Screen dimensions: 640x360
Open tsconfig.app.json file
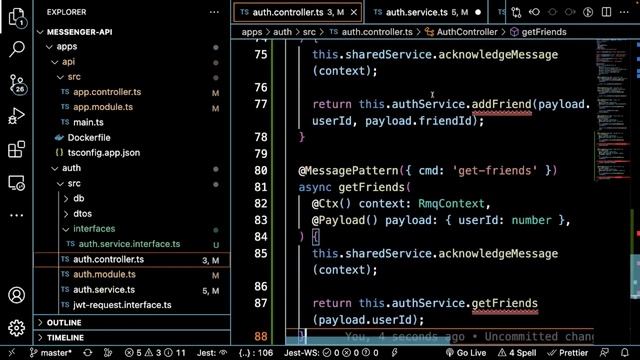click(x=104, y=153)
